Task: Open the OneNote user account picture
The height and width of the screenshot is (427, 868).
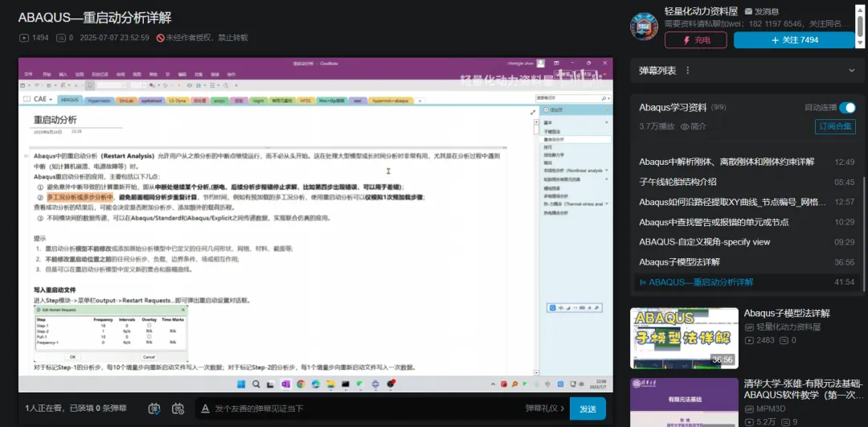Action: point(541,64)
